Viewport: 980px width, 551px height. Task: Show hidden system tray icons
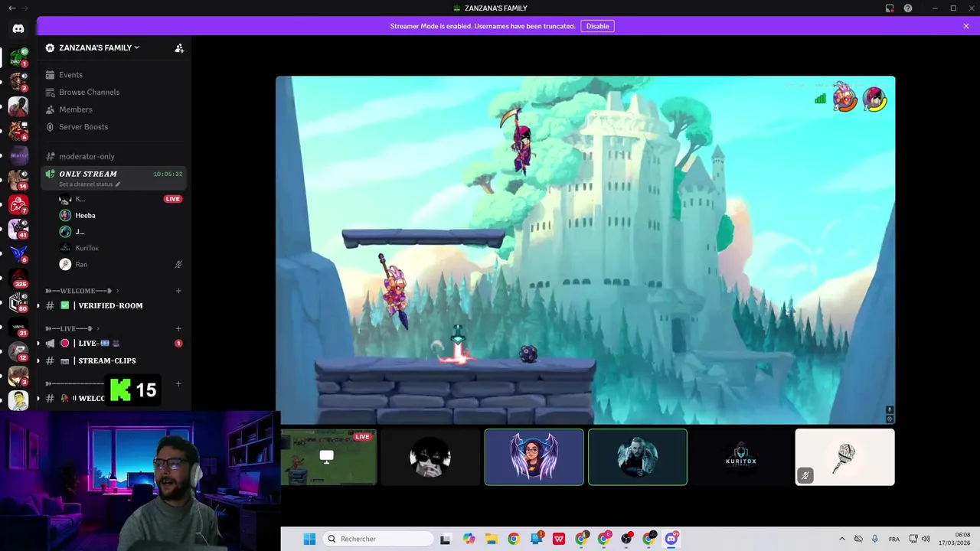[x=842, y=539]
